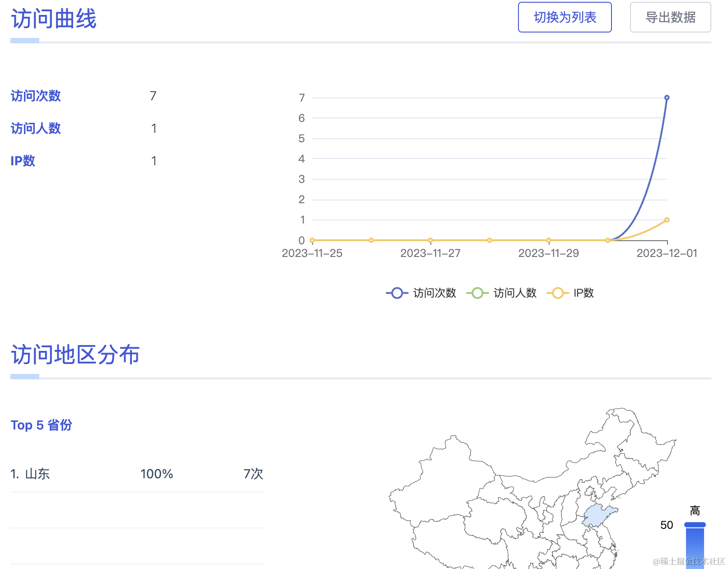Click the 访问人数 statistic label
This screenshot has height=569, width=728.
pos(36,128)
